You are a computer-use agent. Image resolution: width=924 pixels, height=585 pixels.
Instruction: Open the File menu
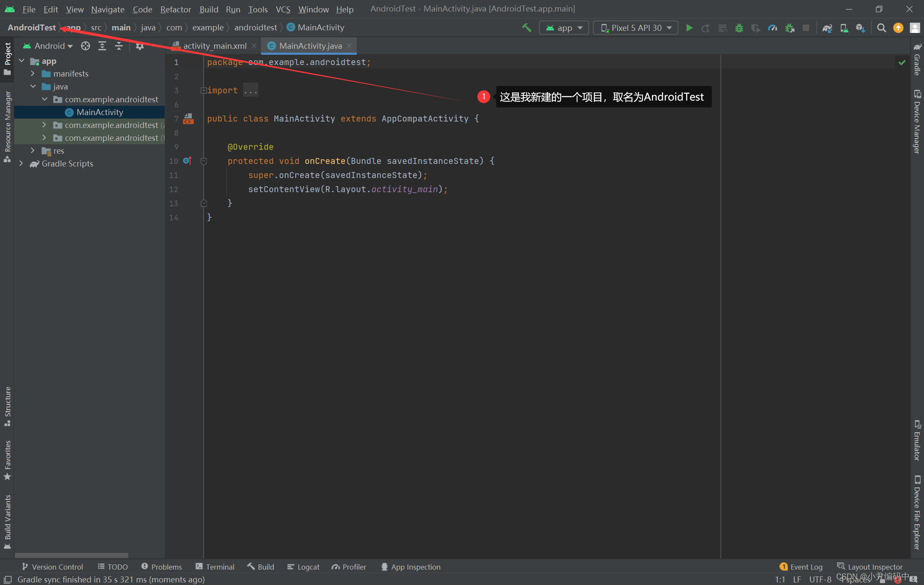point(29,9)
